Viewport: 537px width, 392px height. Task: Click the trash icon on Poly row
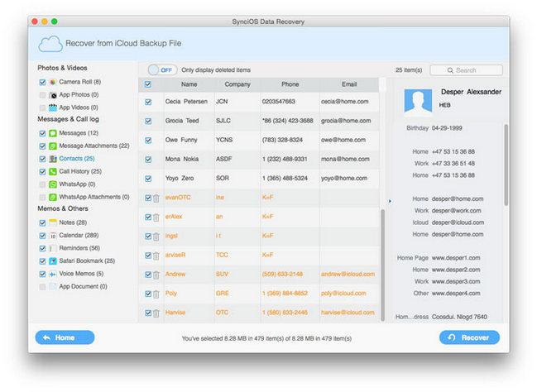tap(156, 294)
